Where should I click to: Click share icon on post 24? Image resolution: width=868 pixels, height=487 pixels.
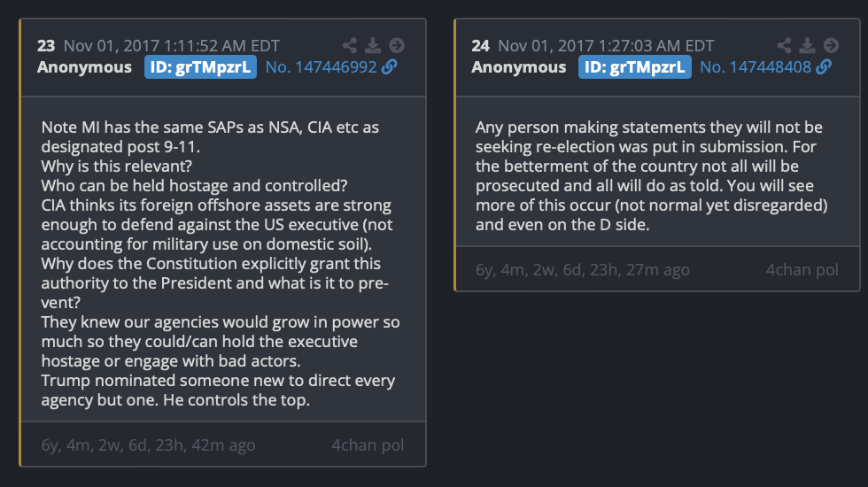pos(784,45)
